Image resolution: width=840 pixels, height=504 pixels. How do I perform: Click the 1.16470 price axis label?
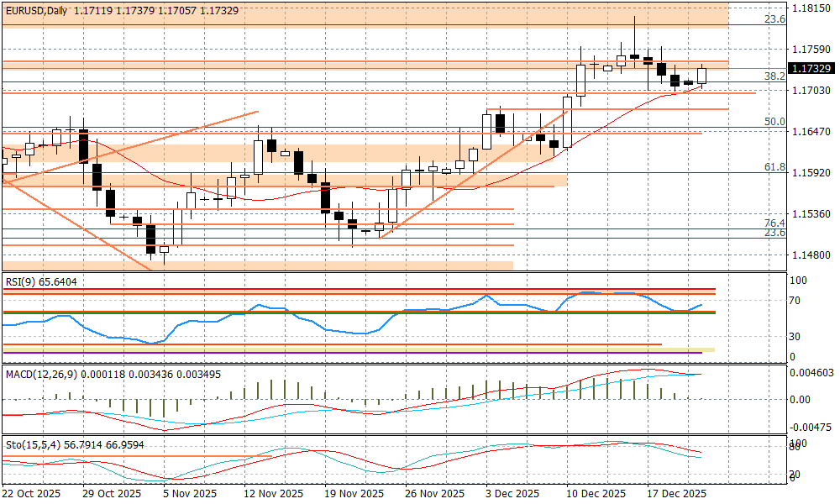pyautogui.click(x=811, y=132)
